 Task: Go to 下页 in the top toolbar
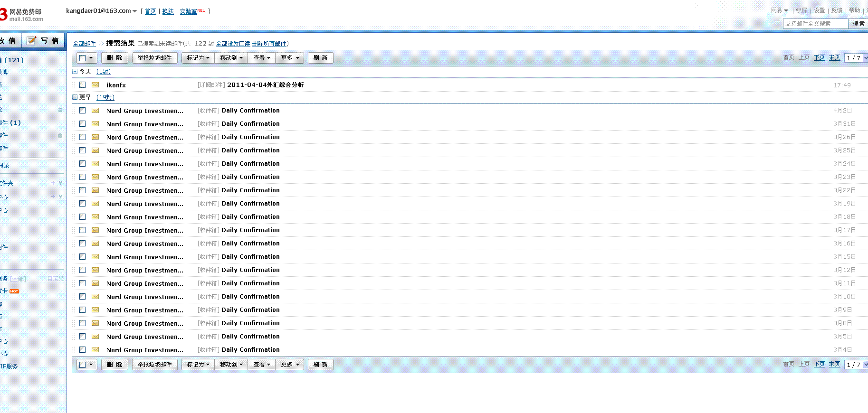click(820, 58)
